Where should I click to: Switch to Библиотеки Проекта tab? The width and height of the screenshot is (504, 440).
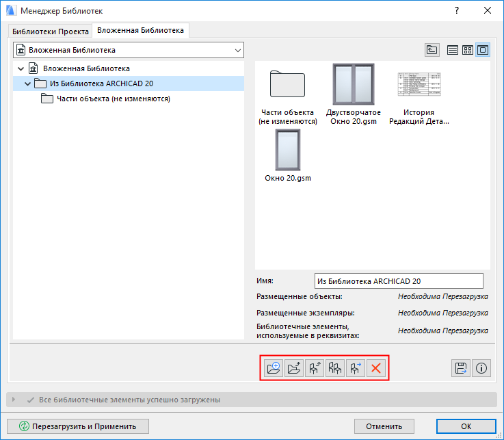51,31
